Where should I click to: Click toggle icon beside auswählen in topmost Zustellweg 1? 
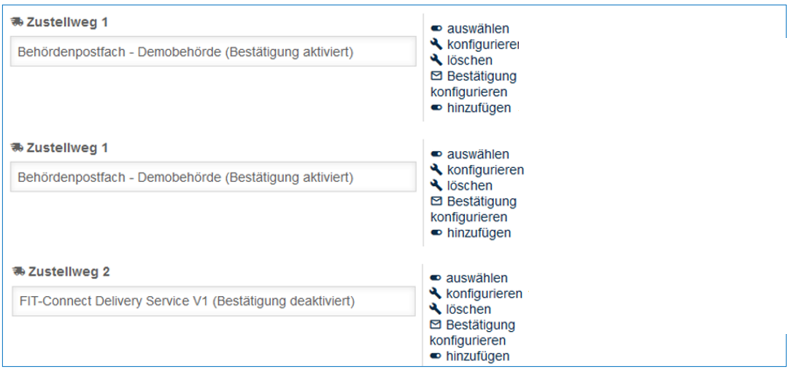pos(437,29)
